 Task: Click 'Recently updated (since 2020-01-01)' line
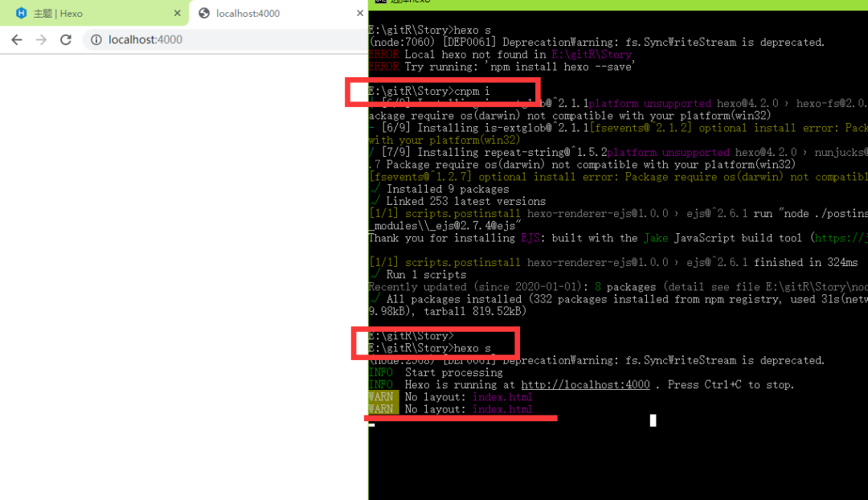[x=618, y=287]
